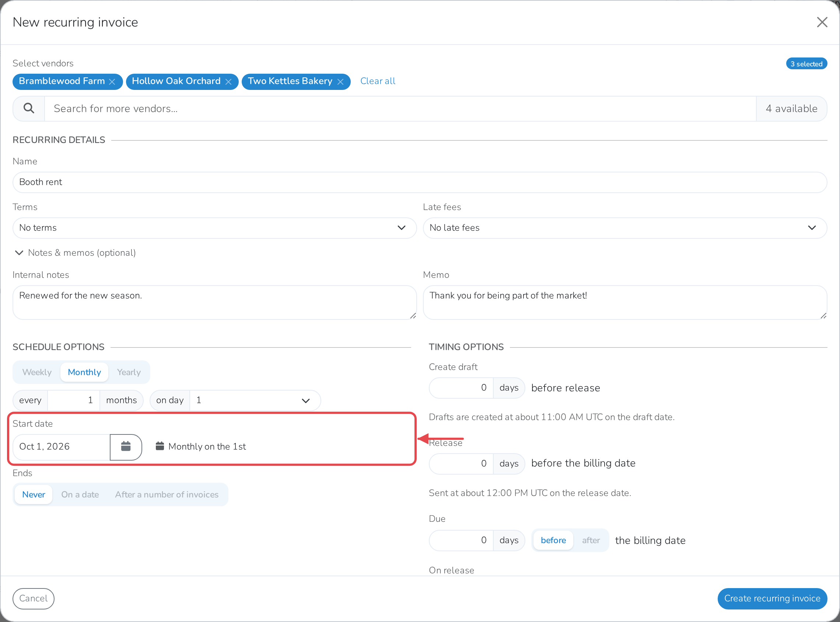Click the Cancel button

(x=34, y=599)
